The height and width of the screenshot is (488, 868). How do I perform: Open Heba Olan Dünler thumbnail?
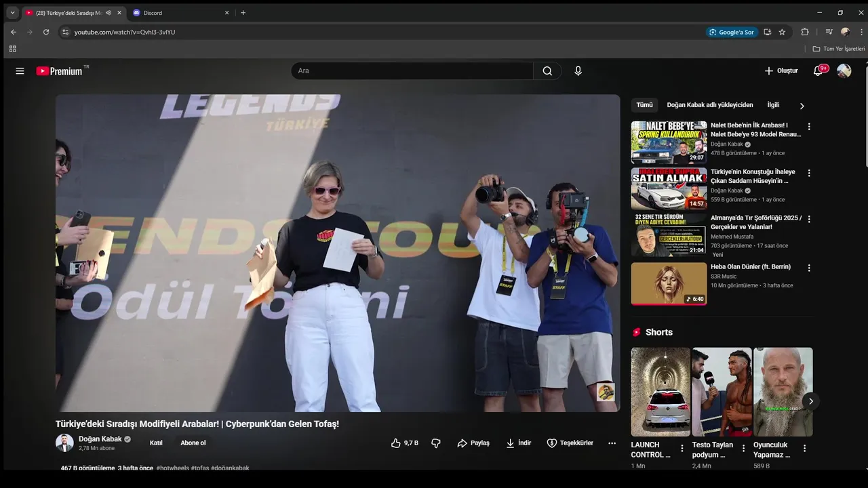(x=669, y=283)
